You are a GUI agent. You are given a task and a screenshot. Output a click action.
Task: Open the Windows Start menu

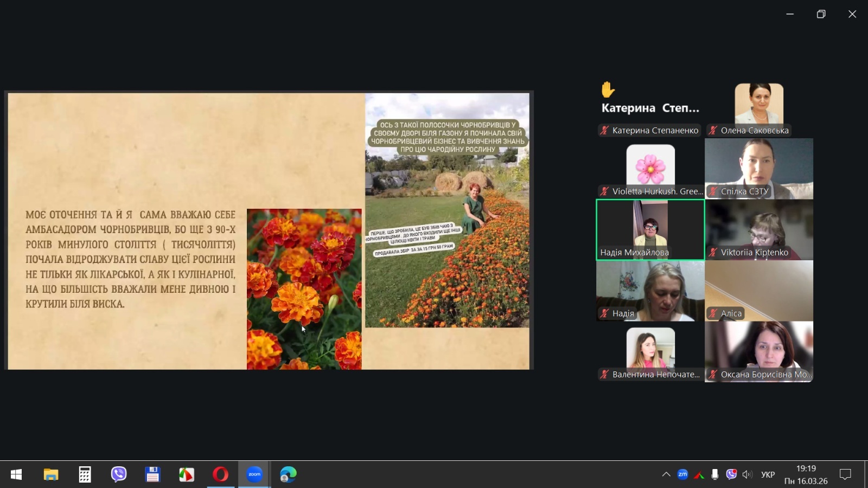point(16,474)
